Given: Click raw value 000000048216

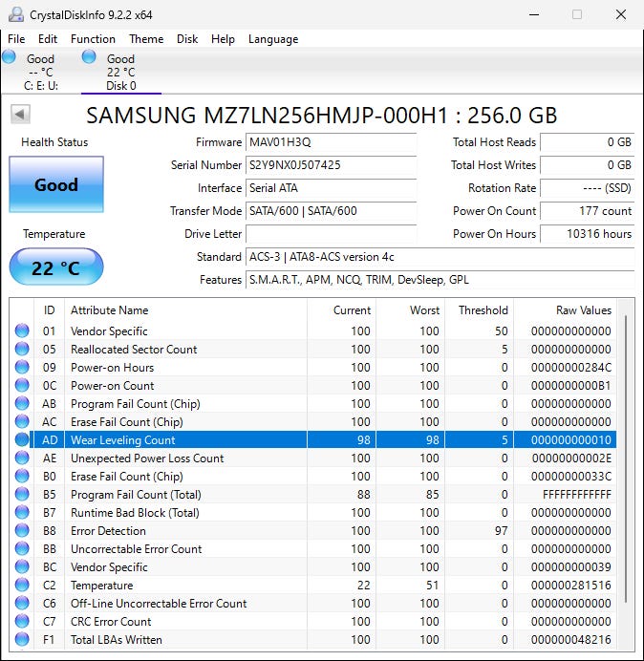Looking at the screenshot, I should coord(571,639).
